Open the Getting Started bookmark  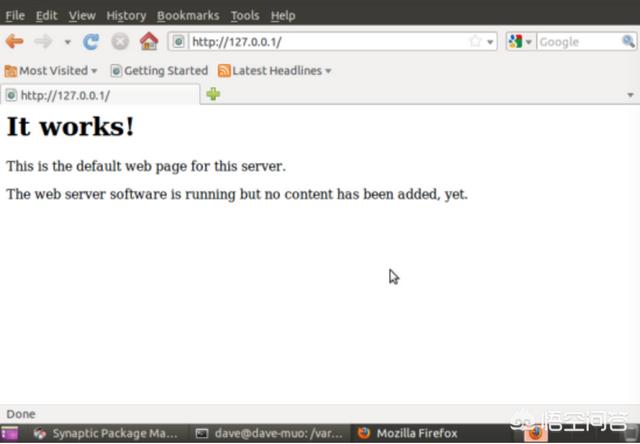coord(159,71)
